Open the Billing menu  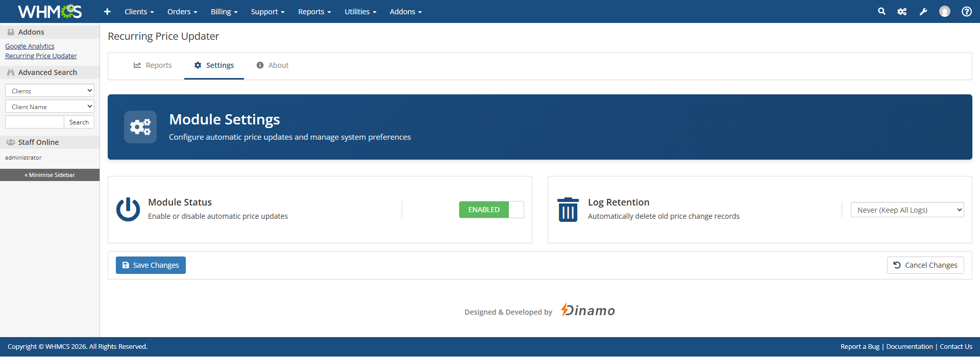(224, 12)
